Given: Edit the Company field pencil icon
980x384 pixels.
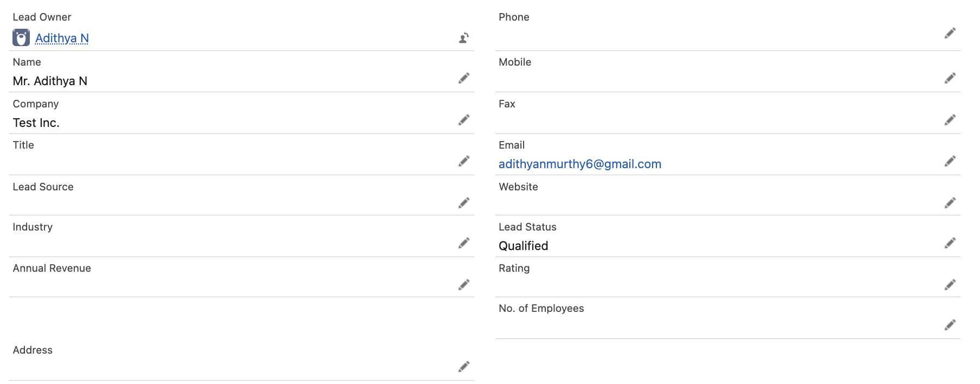Looking at the screenshot, I should [x=464, y=120].
